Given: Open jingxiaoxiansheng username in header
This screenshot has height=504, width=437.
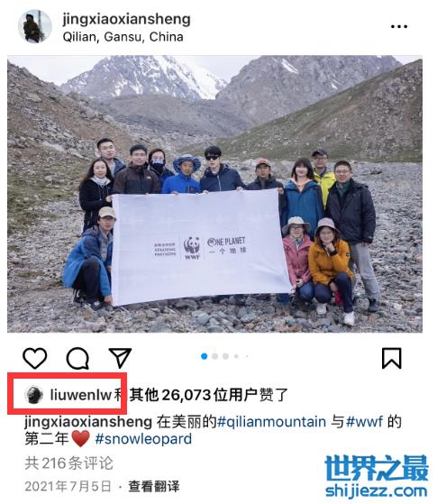Looking at the screenshot, I should click(127, 19).
